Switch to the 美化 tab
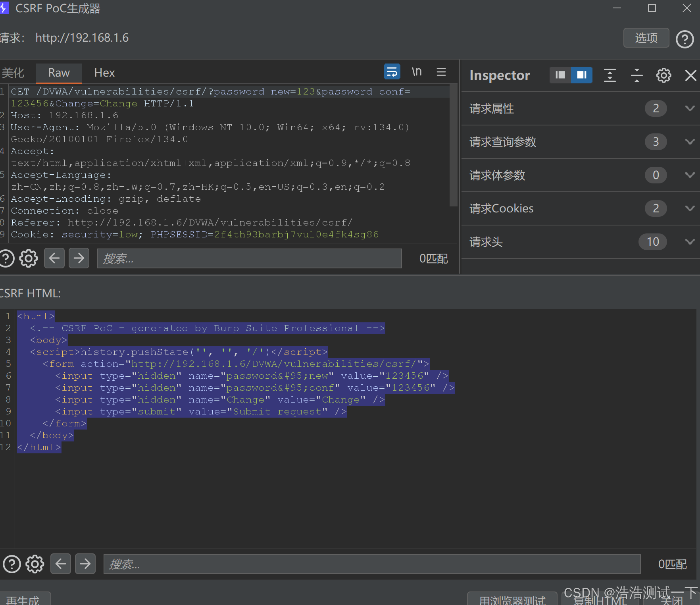The height and width of the screenshot is (605, 700). point(13,73)
